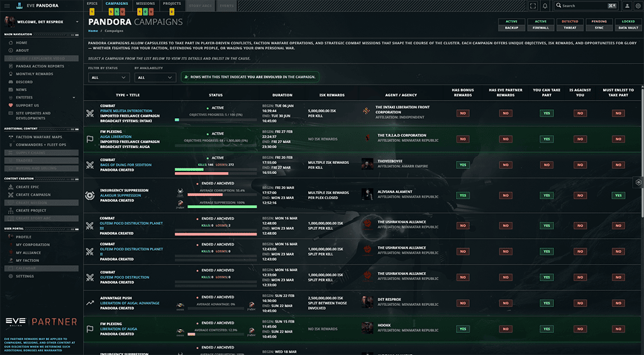
Task: Click the Detected Threat status badge
Action: click(570, 25)
